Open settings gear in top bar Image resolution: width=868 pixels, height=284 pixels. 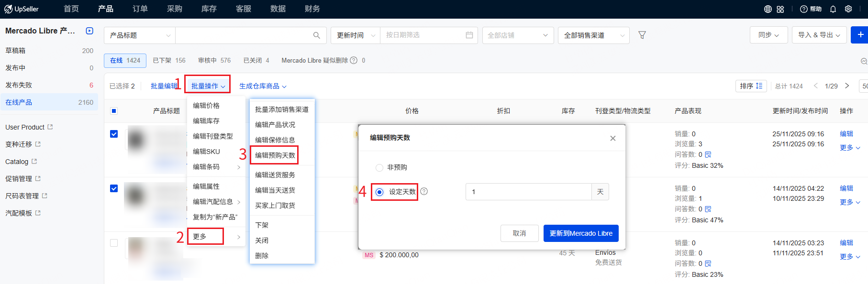pos(848,9)
